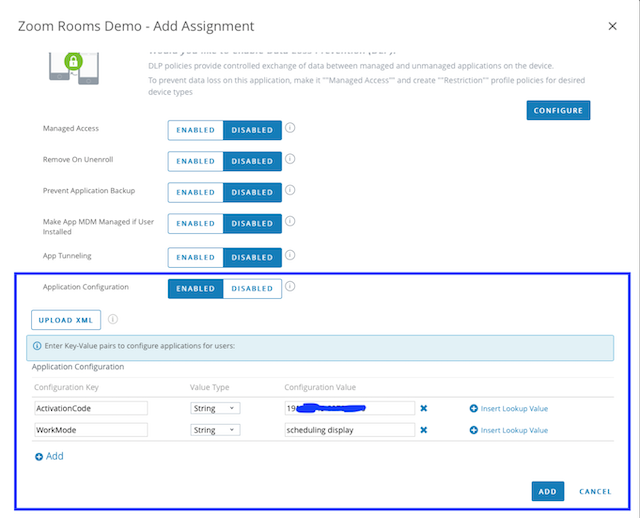This screenshot has width=640, height=518.
Task: Set Managed Access to Disabled
Action: [252, 130]
